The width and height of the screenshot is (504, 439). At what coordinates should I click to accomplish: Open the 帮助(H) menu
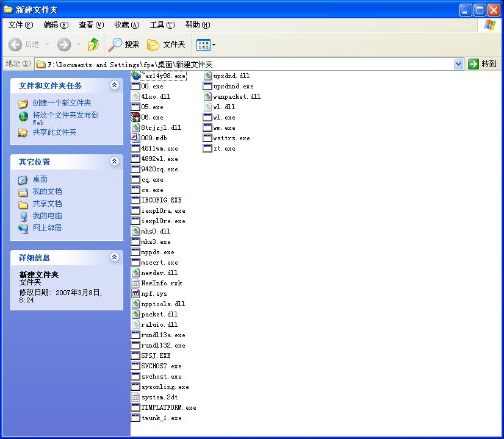click(197, 25)
